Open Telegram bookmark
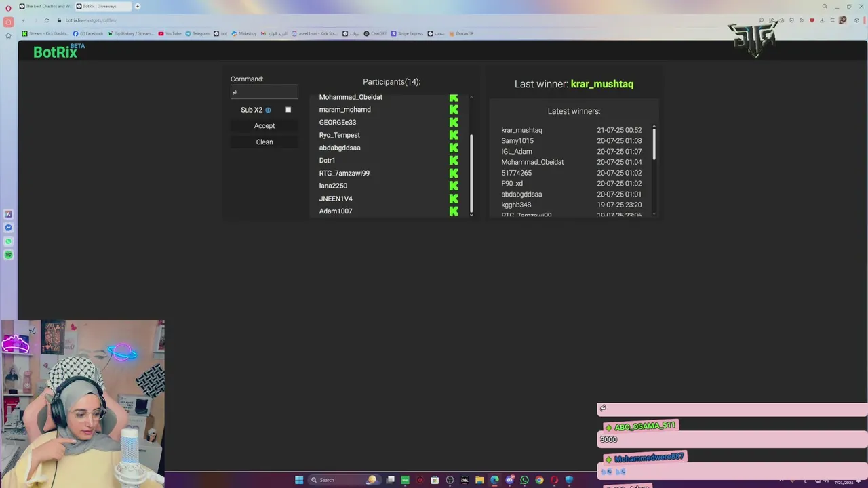 [x=197, y=33]
